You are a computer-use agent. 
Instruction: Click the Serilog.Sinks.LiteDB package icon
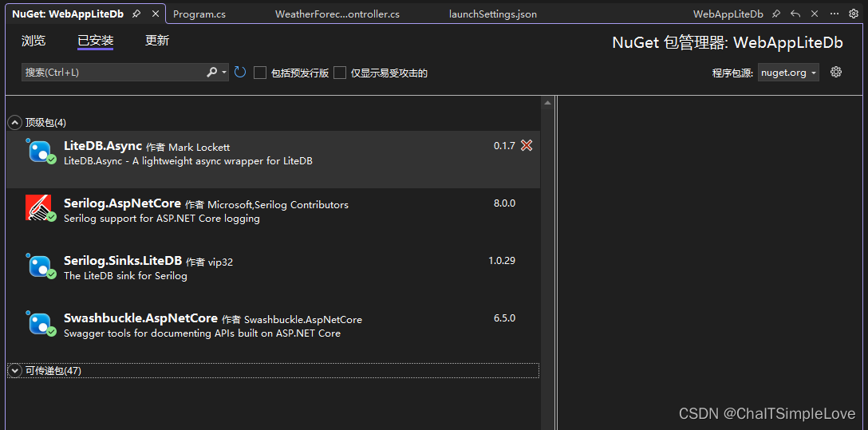[41, 266]
